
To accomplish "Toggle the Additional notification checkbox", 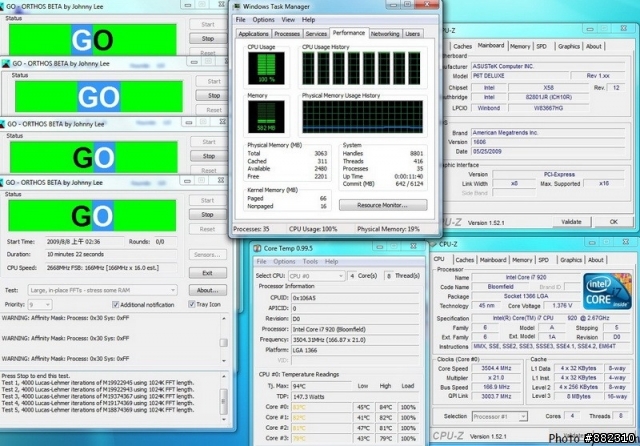I will (116, 304).
